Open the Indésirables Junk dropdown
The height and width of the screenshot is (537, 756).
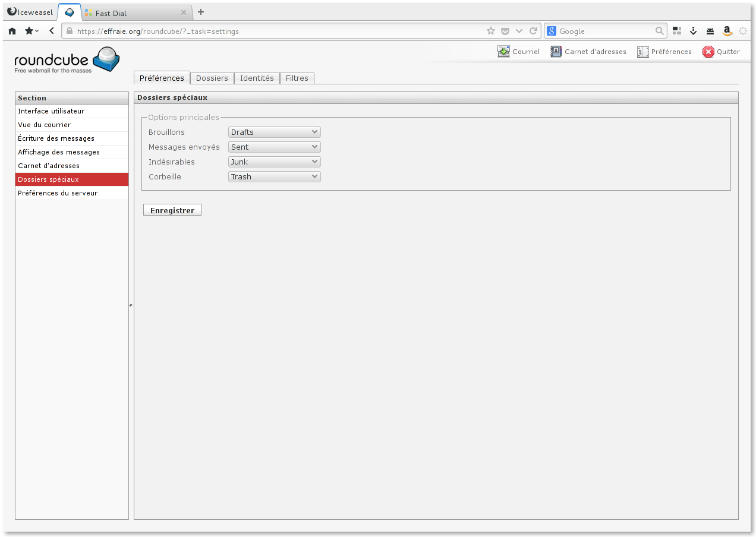point(274,162)
